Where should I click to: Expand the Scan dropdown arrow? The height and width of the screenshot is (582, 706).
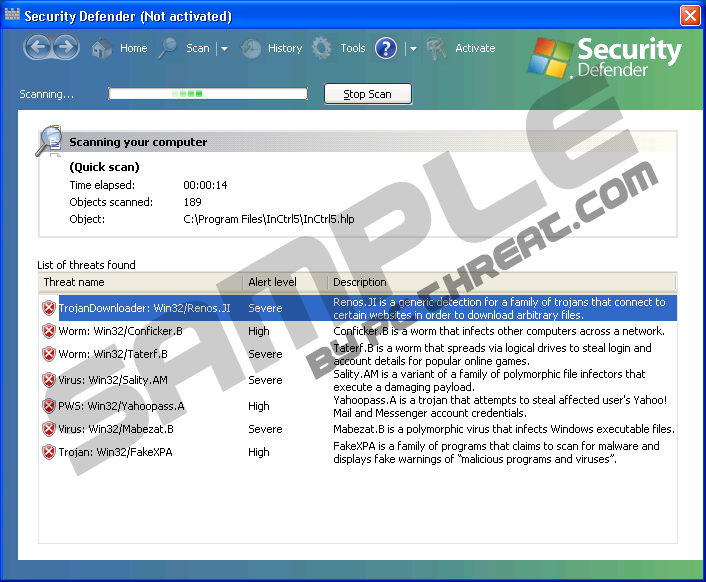point(224,49)
